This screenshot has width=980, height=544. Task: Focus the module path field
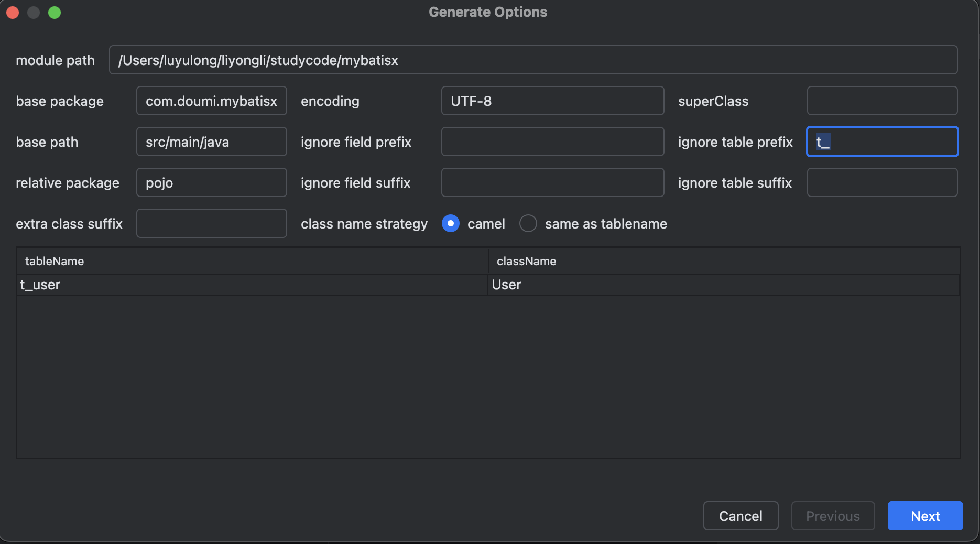[x=533, y=60]
